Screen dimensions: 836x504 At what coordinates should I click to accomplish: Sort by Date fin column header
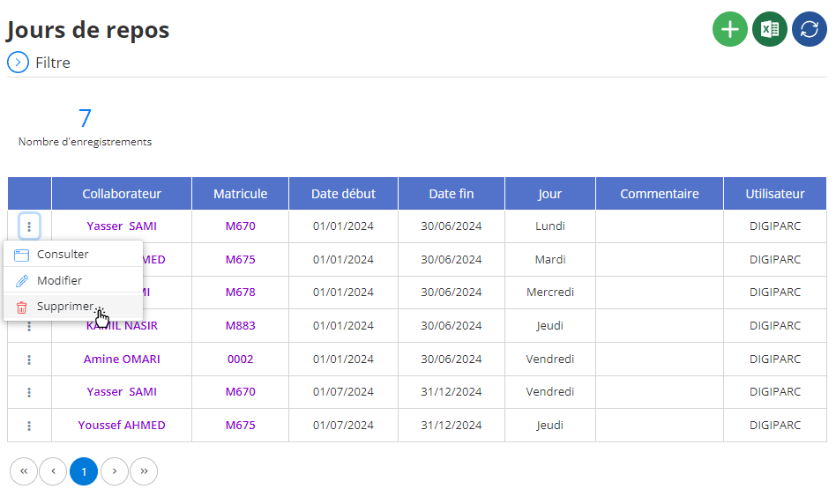tap(451, 194)
